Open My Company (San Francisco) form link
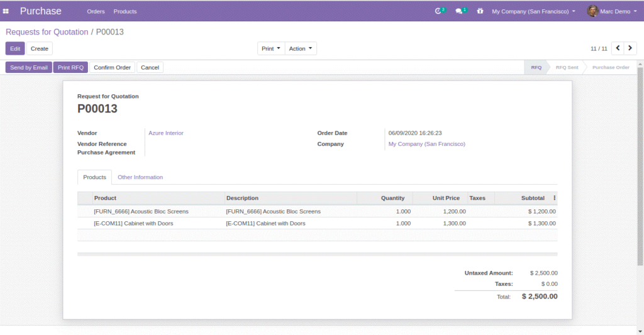This screenshot has height=335, width=644. tap(427, 144)
